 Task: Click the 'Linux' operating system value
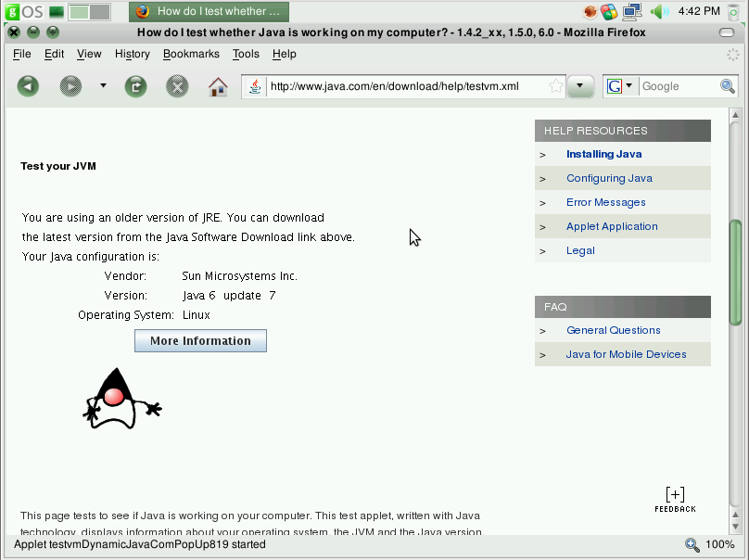click(197, 315)
